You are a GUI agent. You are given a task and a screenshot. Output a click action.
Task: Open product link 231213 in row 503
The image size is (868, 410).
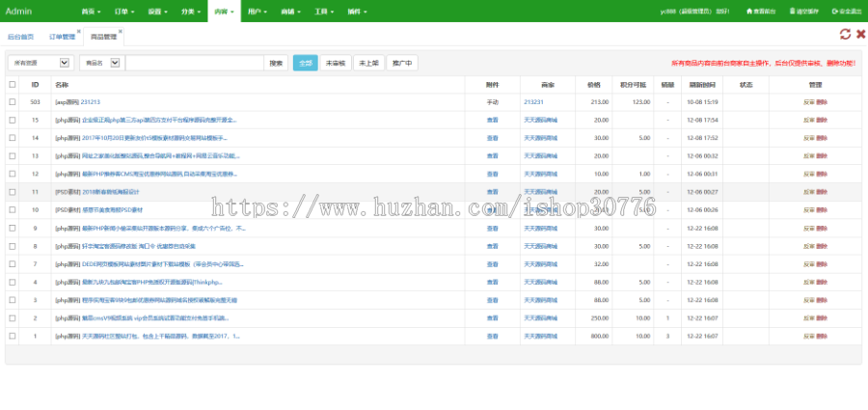click(91, 102)
